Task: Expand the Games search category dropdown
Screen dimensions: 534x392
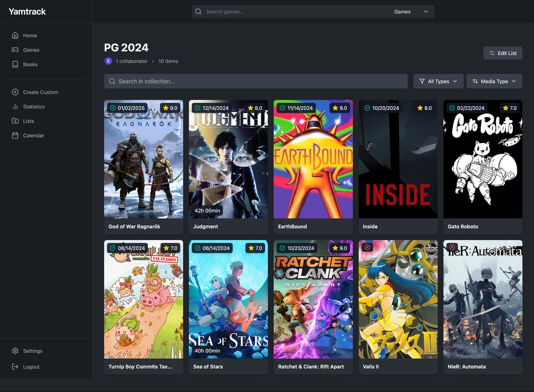Action: (x=411, y=12)
